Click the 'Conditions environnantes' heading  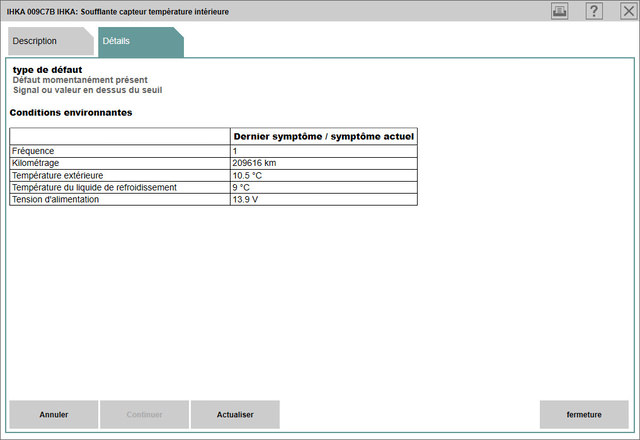(71, 113)
